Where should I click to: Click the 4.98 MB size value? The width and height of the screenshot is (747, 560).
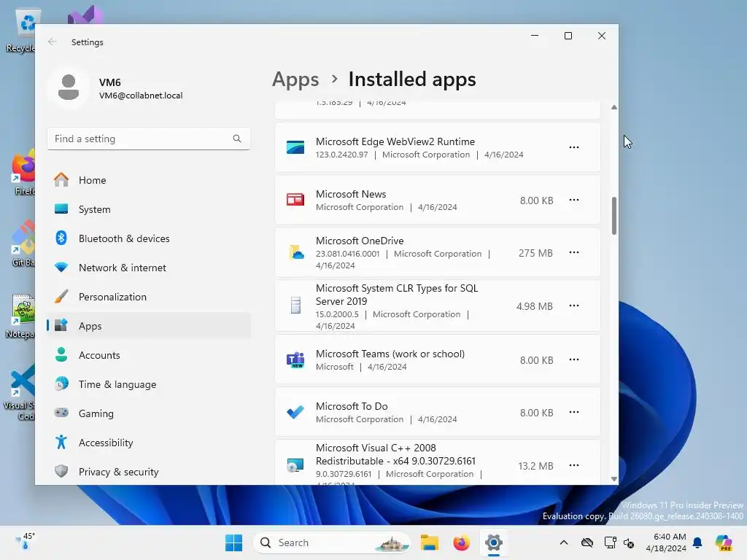535,306
